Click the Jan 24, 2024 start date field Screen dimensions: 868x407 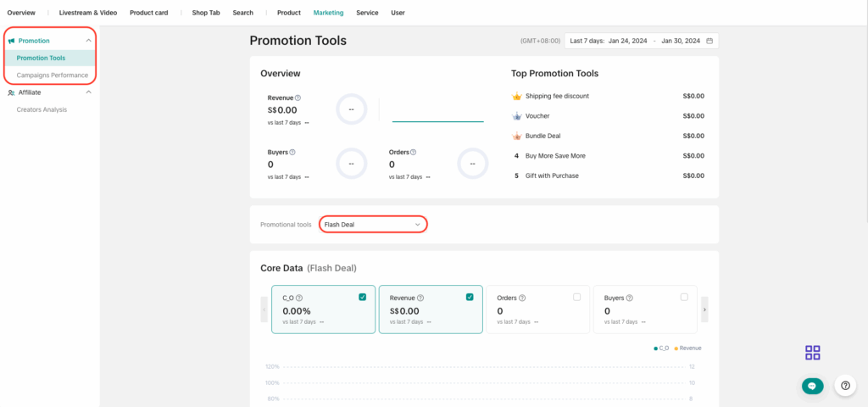(x=630, y=41)
